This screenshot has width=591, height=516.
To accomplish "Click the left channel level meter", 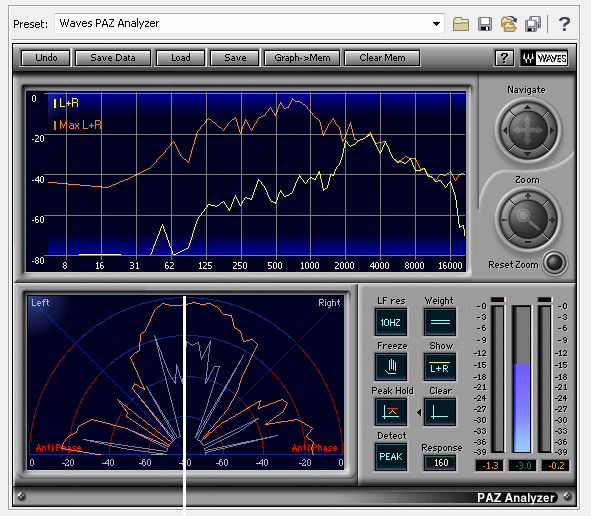I will [x=498, y=379].
